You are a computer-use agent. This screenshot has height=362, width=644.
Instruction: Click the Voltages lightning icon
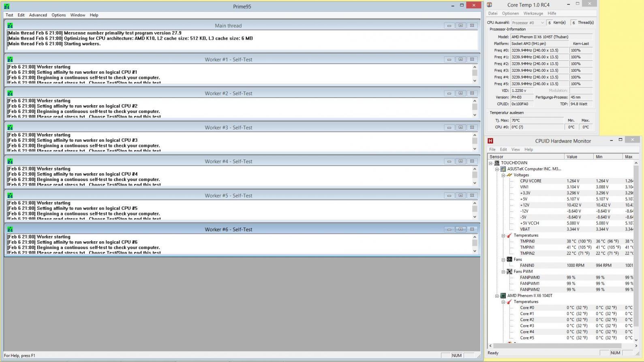[x=509, y=175]
